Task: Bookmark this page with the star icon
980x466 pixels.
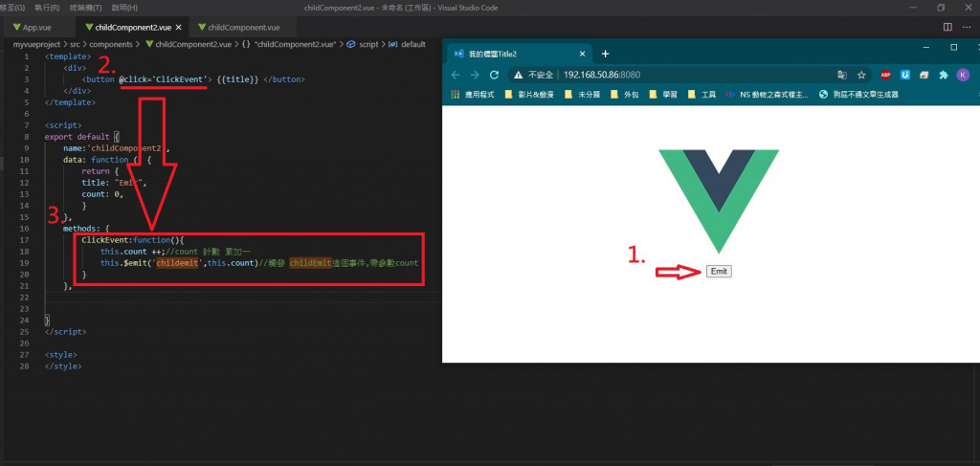Action: pyautogui.click(x=861, y=75)
